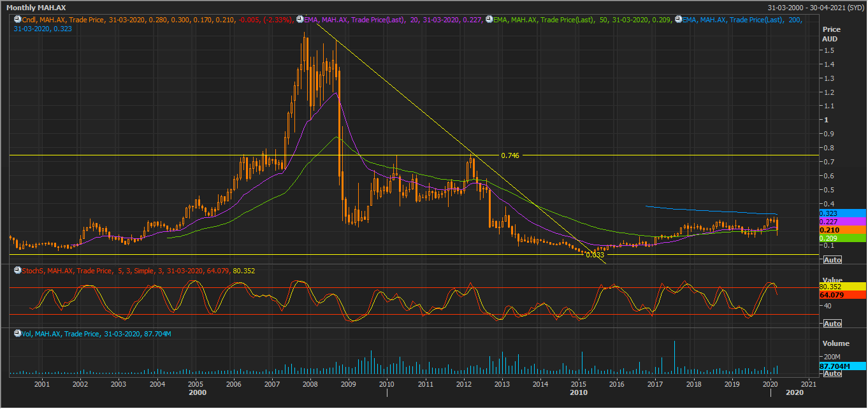Click the clock icon beside the green EMA 50 legend
The width and height of the screenshot is (868, 409).
click(x=489, y=20)
